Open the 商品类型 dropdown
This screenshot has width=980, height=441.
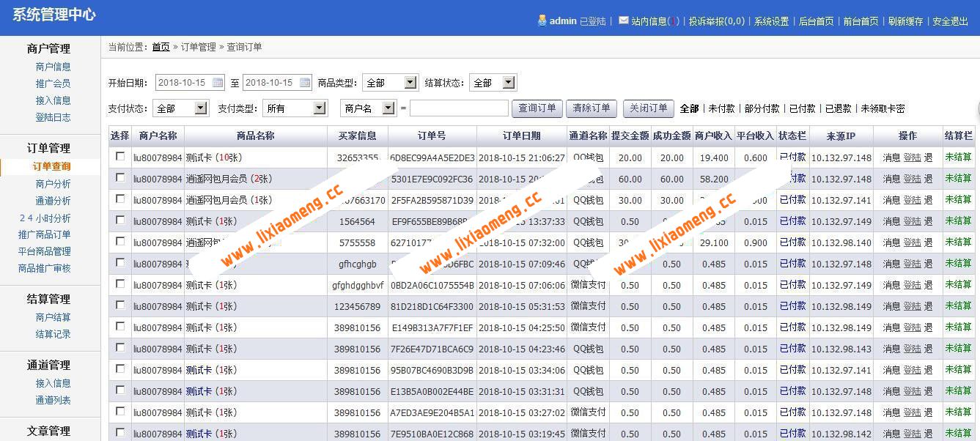click(390, 82)
